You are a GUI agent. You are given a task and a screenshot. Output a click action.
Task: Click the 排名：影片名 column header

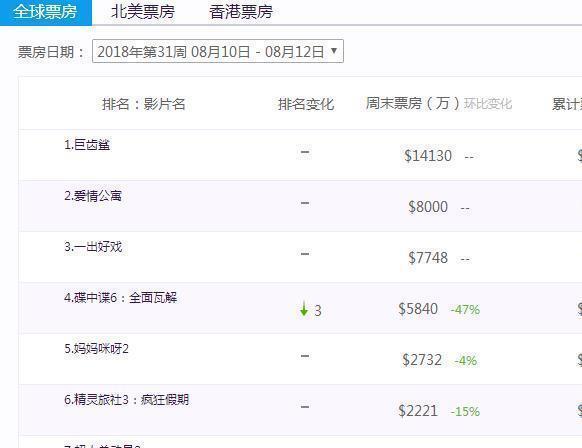tap(144, 104)
